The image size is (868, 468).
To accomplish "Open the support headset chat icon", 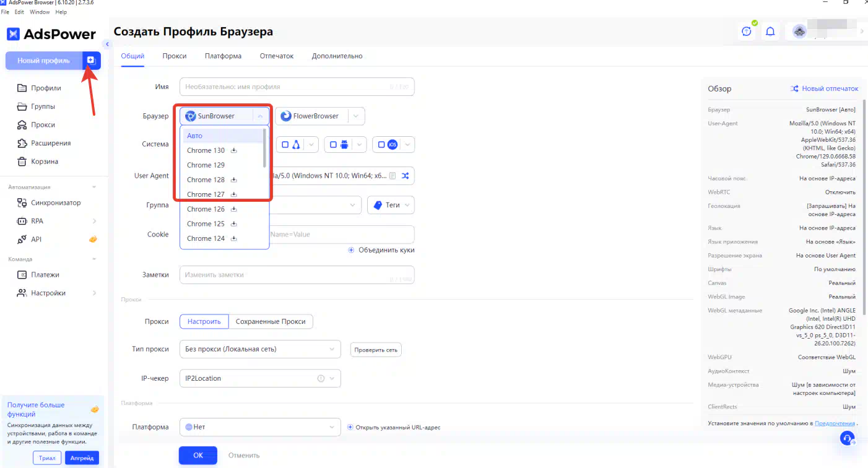I will [847, 438].
